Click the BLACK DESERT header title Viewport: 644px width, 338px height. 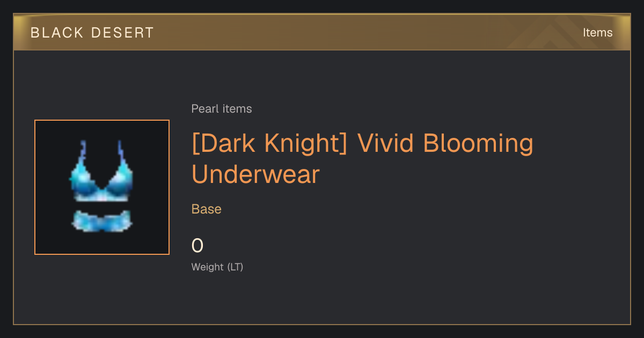92,33
